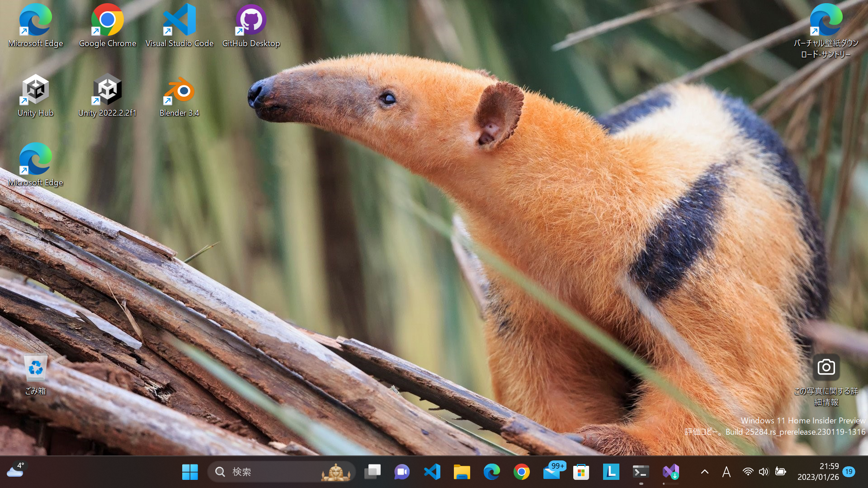Open the blue L app on taskbar
This screenshot has height=488, width=868.
[611, 472]
